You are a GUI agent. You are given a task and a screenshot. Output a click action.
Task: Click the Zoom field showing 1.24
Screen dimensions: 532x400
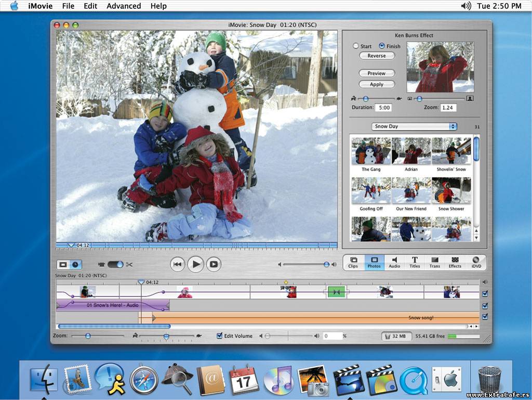point(448,108)
